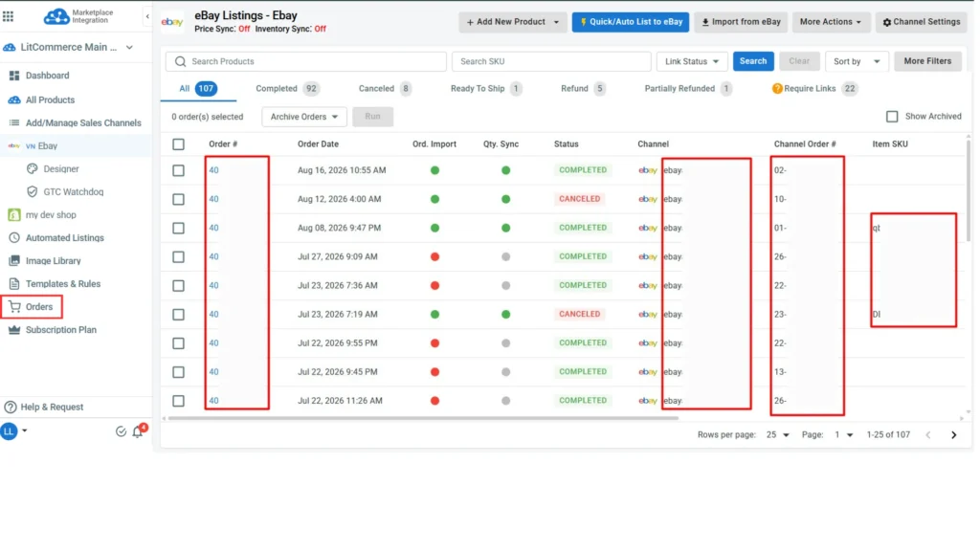Open Add/Manage Sales Channels
The image size is (980, 551).
click(x=83, y=123)
